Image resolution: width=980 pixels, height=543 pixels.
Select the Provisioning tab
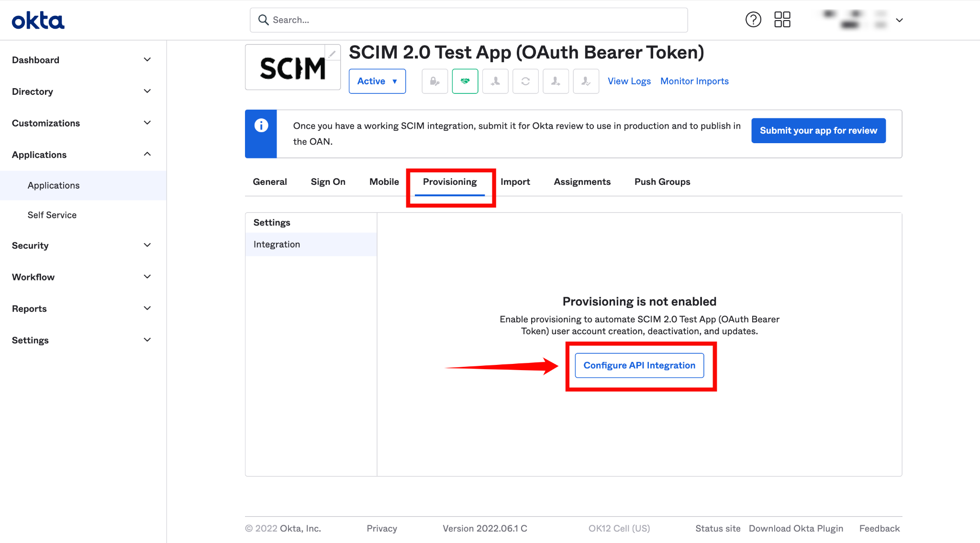(x=450, y=182)
